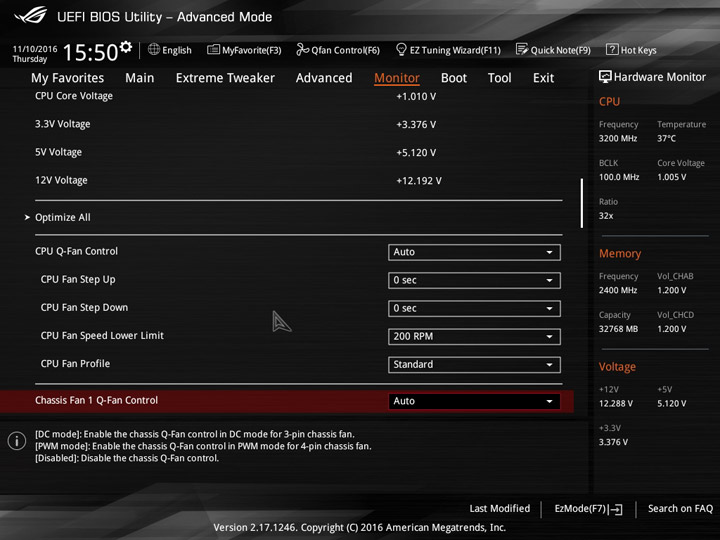
Task: Open CPU Fan Profile dropdown
Action: pyautogui.click(x=474, y=365)
